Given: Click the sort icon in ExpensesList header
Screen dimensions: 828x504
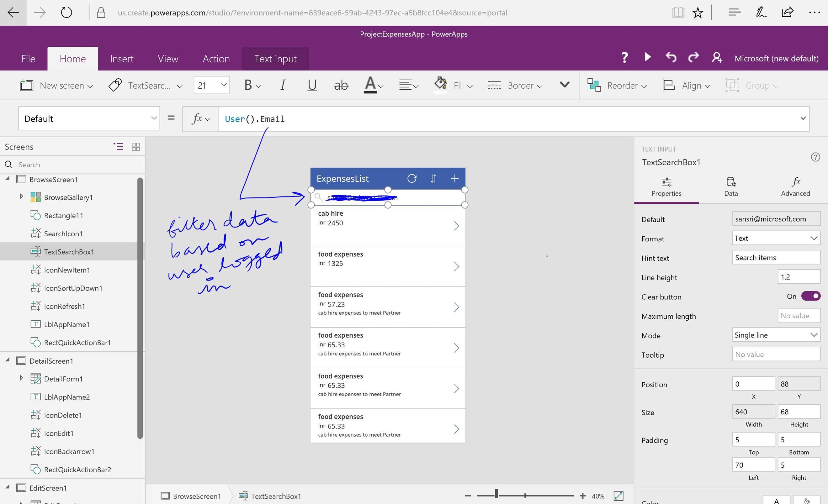Looking at the screenshot, I should click(x=433, y=178).
